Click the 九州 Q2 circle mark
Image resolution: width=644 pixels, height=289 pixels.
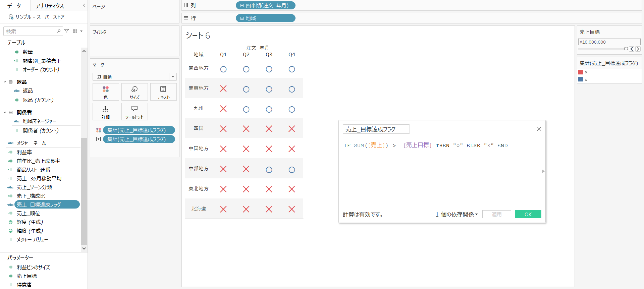[x=246, y=109]
